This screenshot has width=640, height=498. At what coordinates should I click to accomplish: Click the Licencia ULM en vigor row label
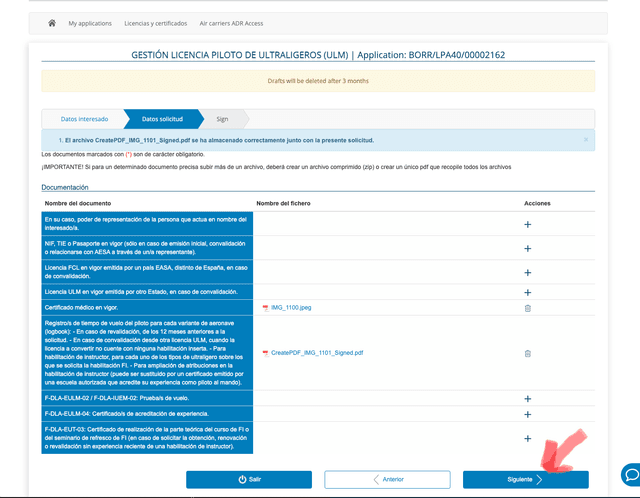141,292
